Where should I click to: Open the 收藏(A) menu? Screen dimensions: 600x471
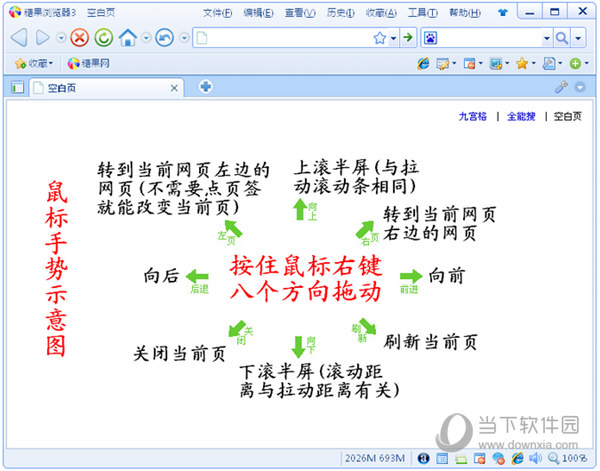coord(381,13)
